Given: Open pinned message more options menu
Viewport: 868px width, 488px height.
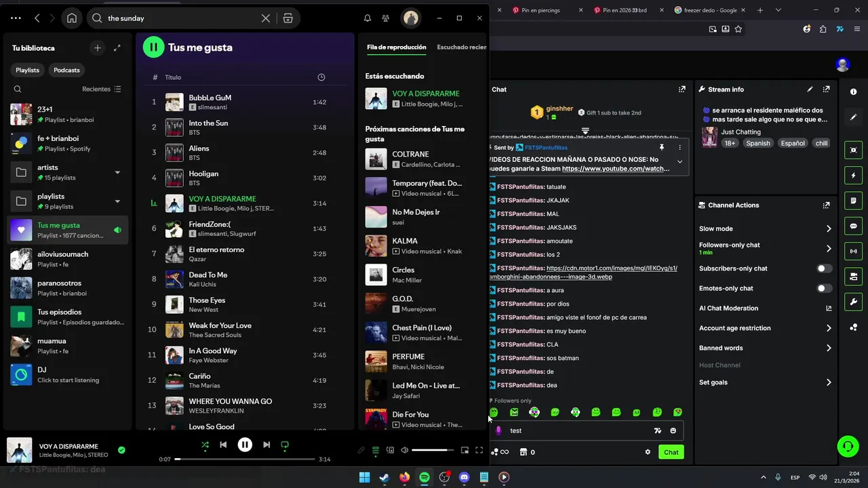Looking at the screenshot, I should point(679,147).
